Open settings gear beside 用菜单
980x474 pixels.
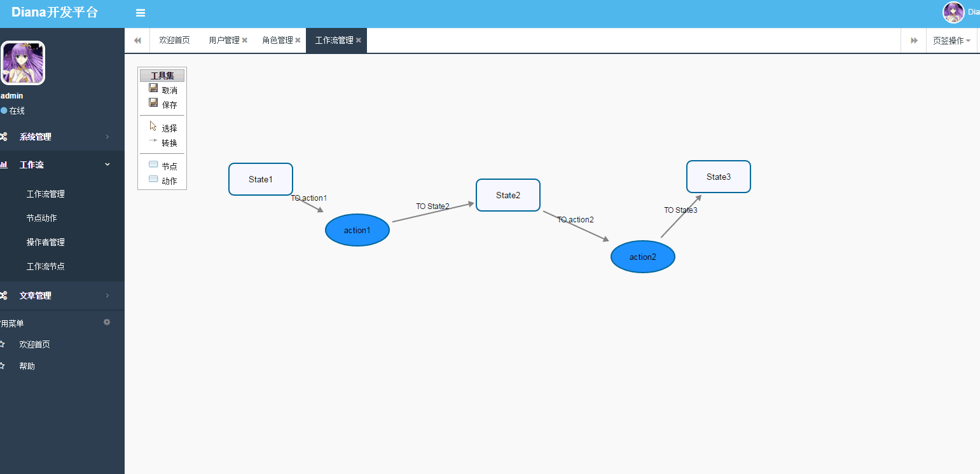(107, 322)
